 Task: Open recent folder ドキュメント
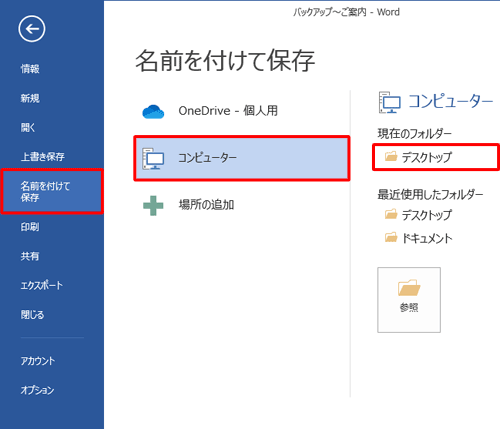[427, 238]
